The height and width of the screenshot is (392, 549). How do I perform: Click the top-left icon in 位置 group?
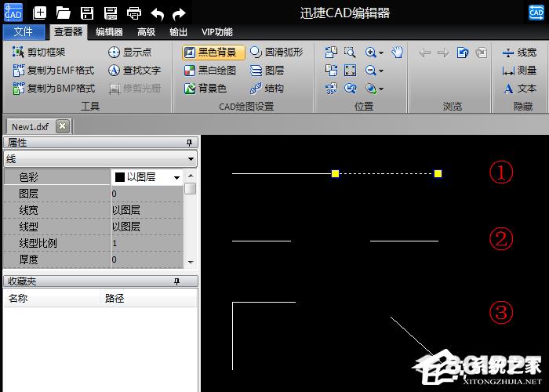coord(331,53)
